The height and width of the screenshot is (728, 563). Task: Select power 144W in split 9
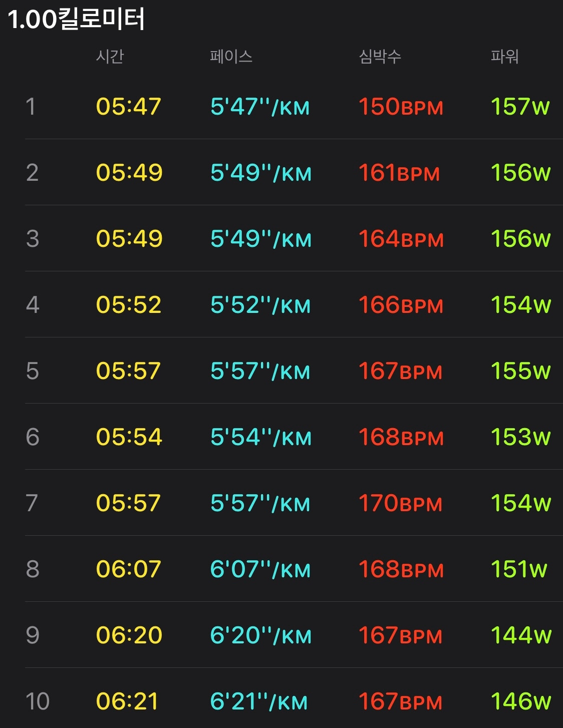pos(521,635)
